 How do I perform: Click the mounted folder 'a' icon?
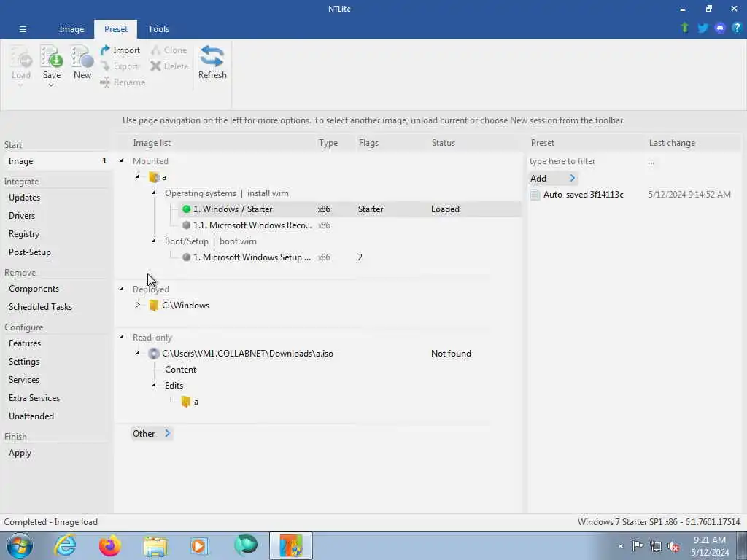coord(154,177)
